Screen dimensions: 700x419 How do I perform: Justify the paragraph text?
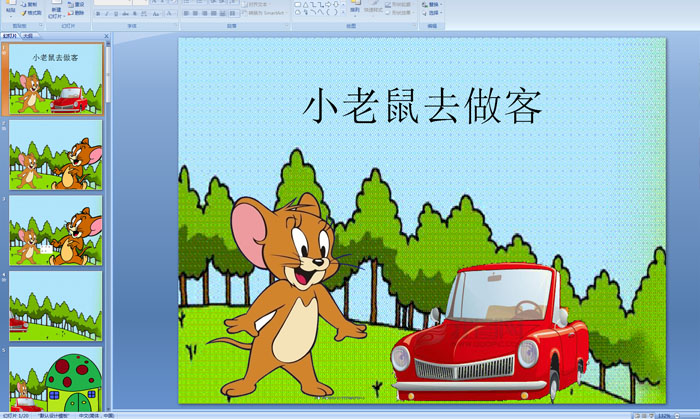tap(213, 13)
